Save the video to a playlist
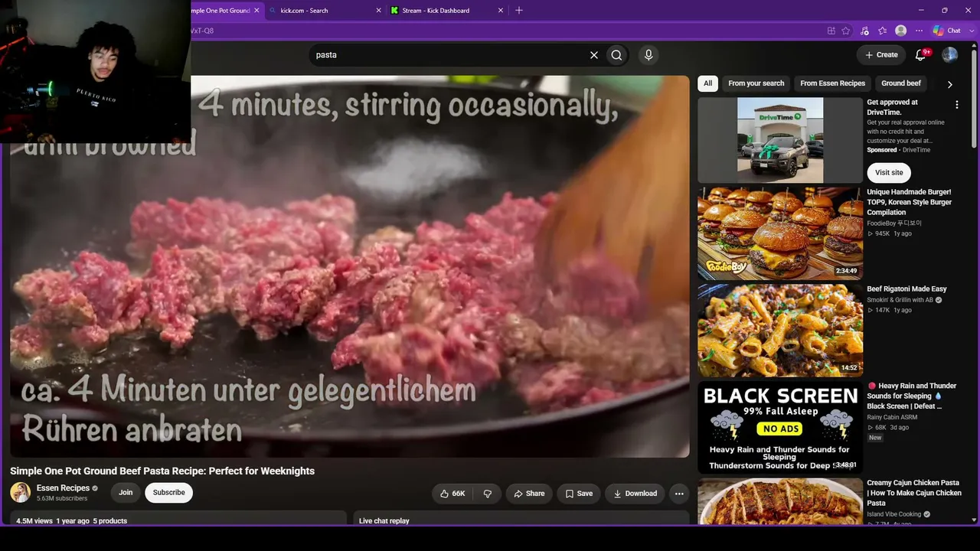 click(x=579, y=494)
